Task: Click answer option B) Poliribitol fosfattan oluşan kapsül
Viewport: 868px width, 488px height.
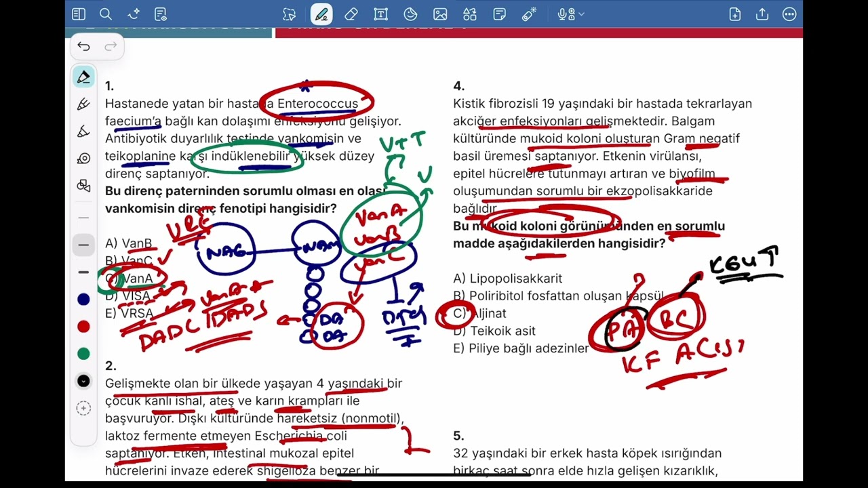Action: [559, 296]
